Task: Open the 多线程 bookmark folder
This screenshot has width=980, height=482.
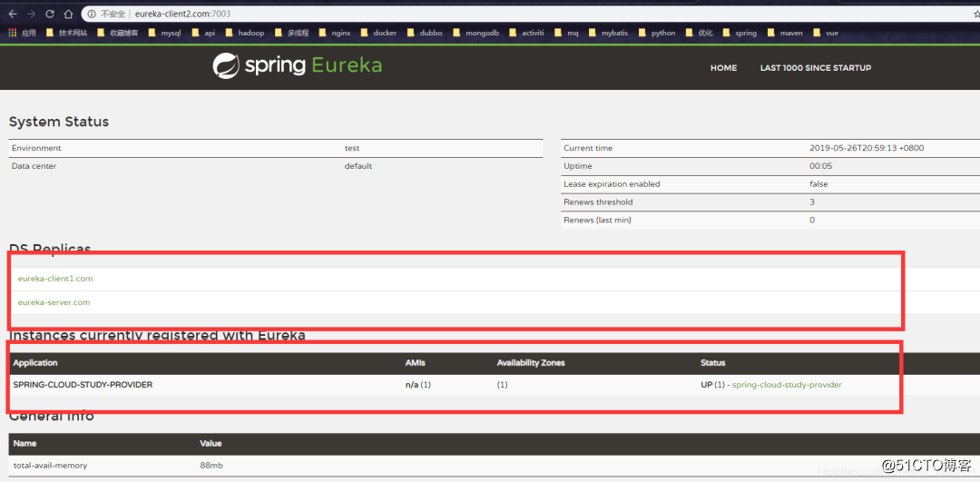Action: pyautogui.click(x=292, y=34)
